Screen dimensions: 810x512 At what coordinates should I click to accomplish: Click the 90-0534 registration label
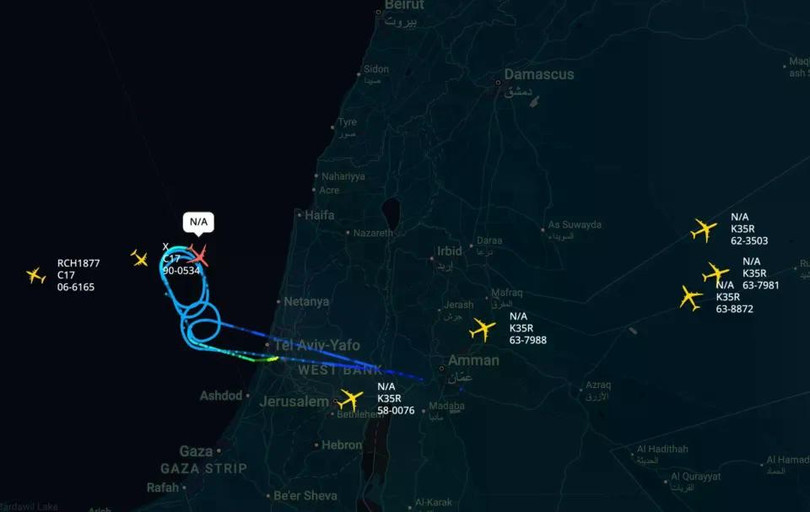181,271
